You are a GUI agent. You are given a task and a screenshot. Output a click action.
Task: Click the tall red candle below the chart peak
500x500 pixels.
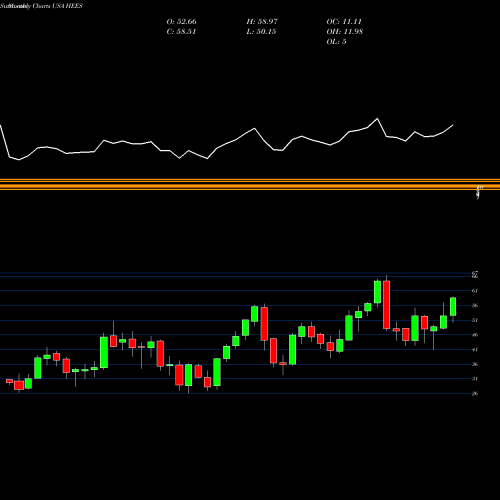[386, 305]
